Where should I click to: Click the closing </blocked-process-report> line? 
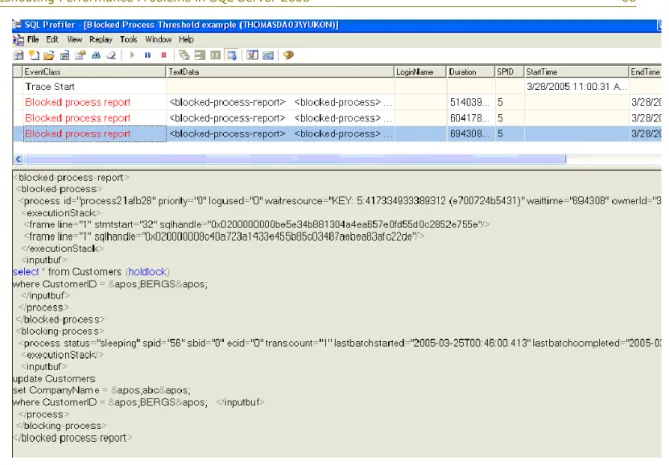(73, 438)
